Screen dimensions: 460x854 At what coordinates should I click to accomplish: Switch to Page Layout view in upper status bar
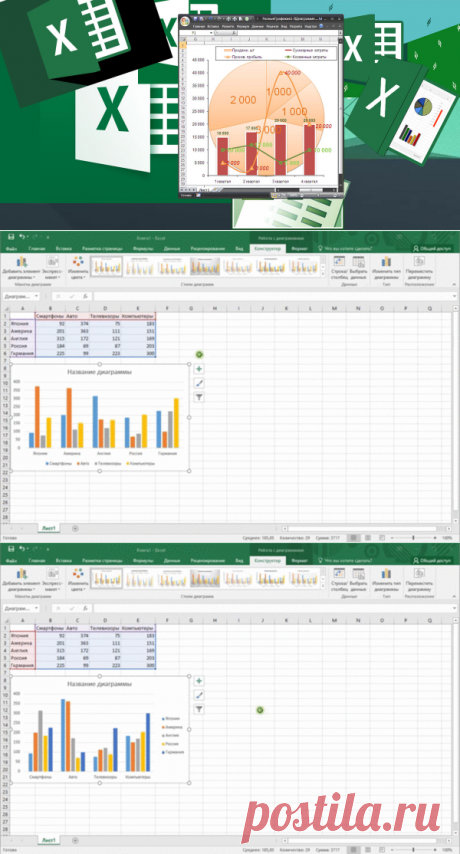[367, 538]
